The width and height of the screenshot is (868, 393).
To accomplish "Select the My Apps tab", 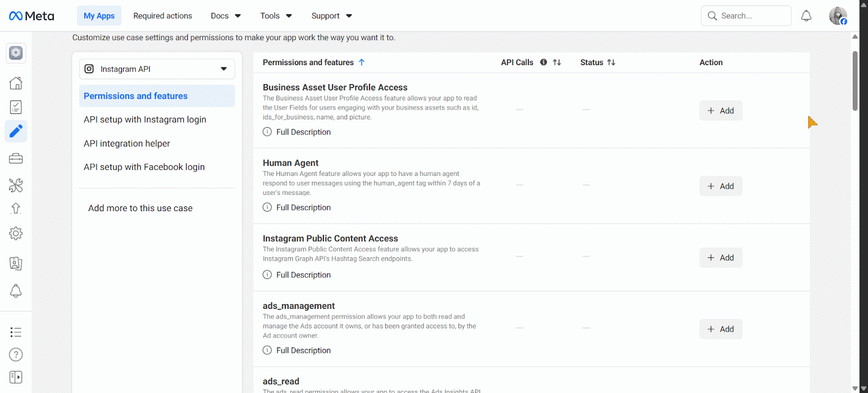I will pyautogui.click(x=99, y=16).
